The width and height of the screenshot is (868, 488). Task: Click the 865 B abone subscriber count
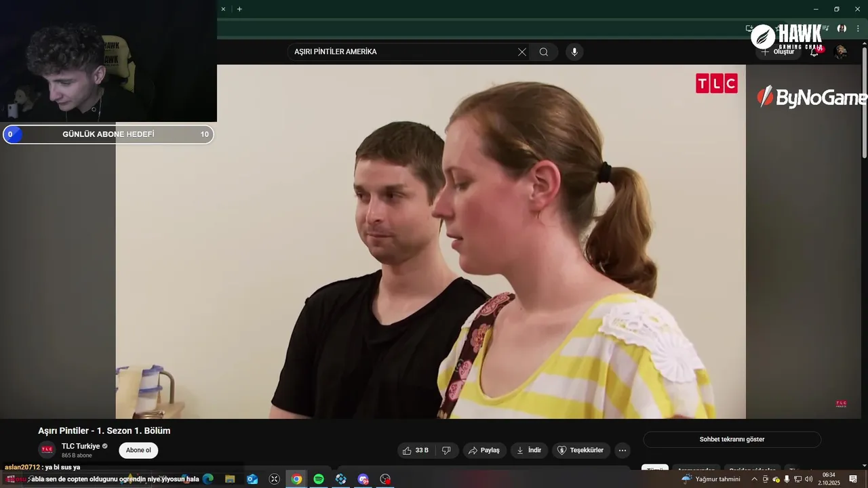pyautogui.click(x=77, y=455)
